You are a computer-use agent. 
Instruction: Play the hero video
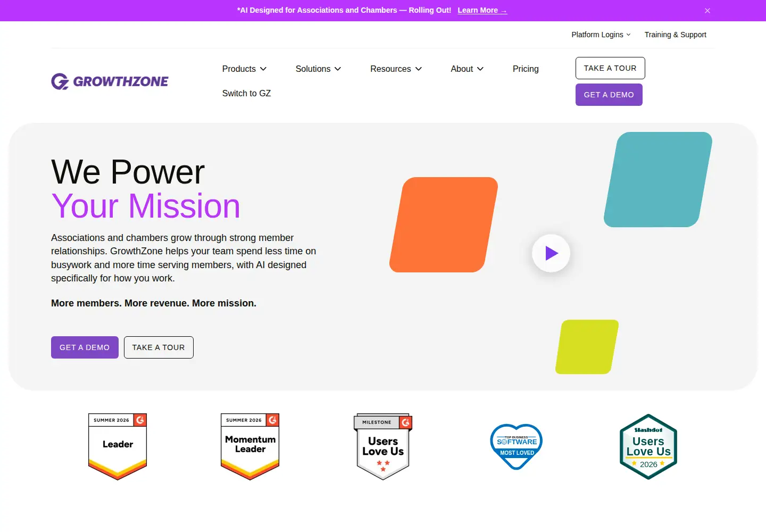(551, 253)
